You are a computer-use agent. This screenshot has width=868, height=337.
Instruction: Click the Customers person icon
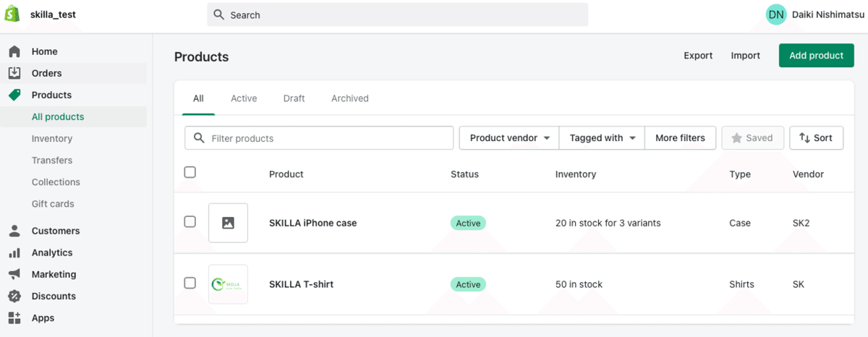(14, 231)
